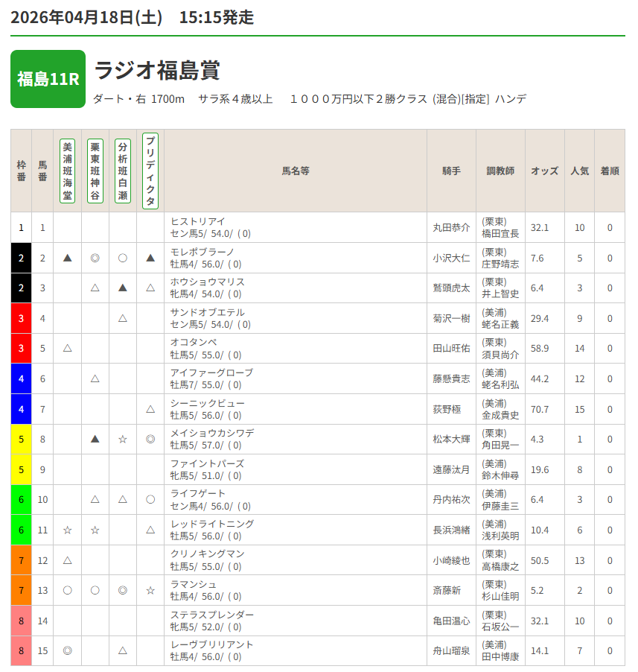Click the オッズ column header
Image resolution: width=638 pixels, height=672 pixels.
544,171
